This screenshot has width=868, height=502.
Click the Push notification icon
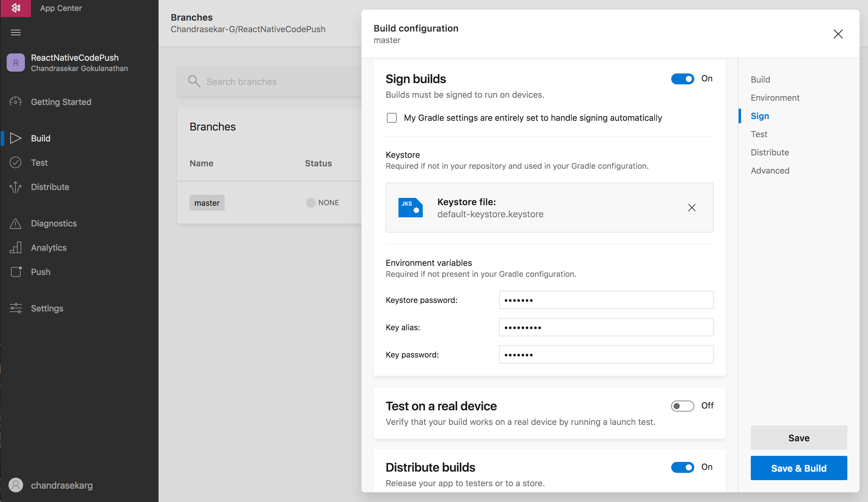pyautogui.click(x=16, y=272)
